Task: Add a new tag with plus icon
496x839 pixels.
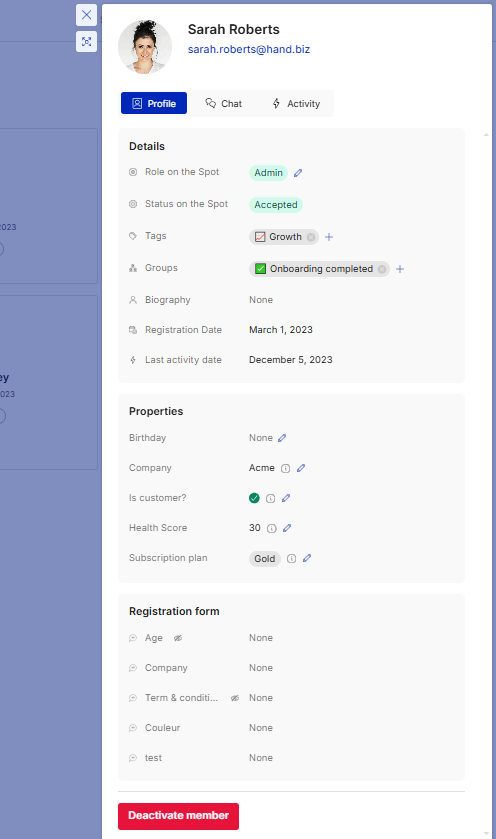Action: [x=329, y=237]
